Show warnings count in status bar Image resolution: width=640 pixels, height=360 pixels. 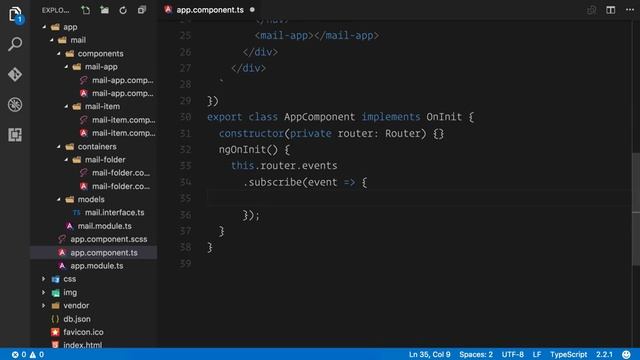37,354
